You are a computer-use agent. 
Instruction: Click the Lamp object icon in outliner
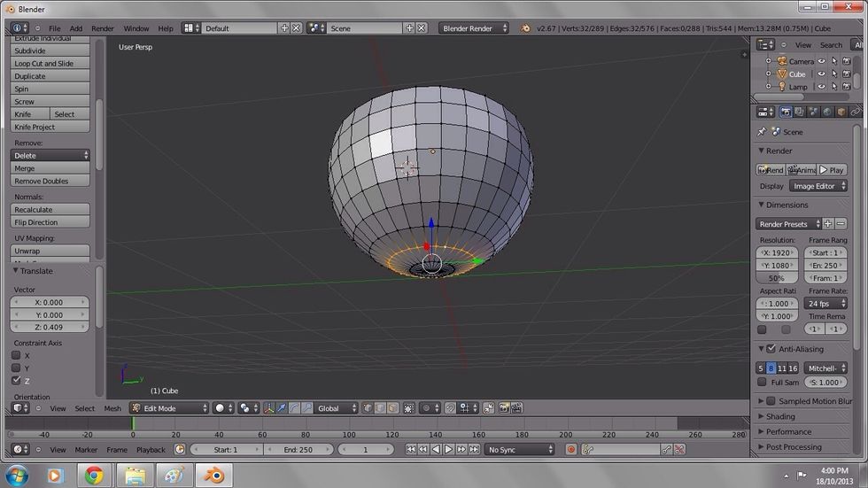click(781, 86)
